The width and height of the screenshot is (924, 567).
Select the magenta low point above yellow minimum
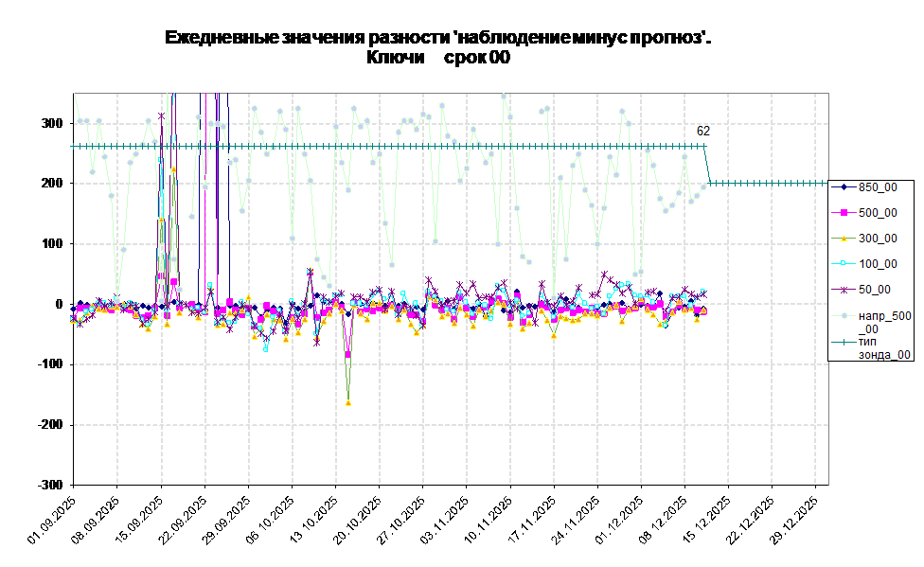point(348,354)
